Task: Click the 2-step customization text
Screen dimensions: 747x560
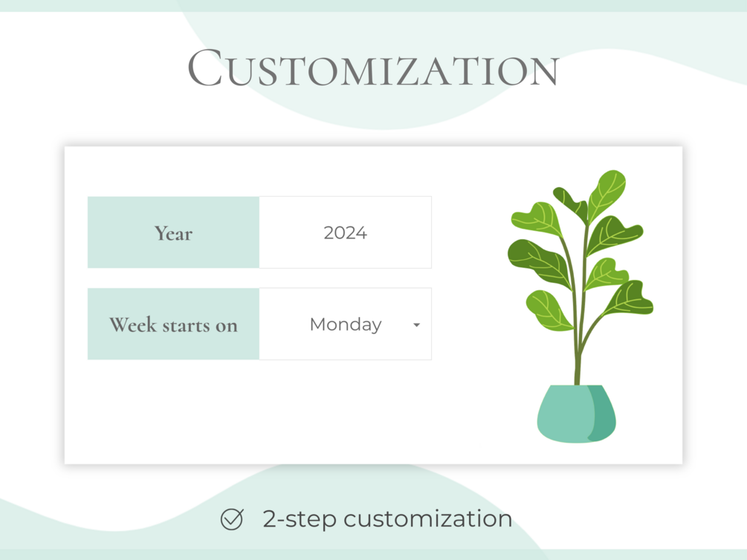Action: click(387, 519)
